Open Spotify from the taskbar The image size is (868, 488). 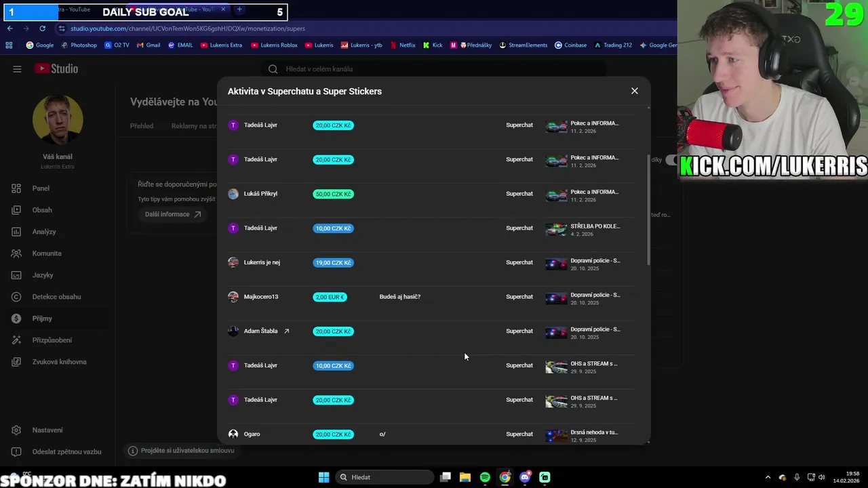click(x=485, y=477)
